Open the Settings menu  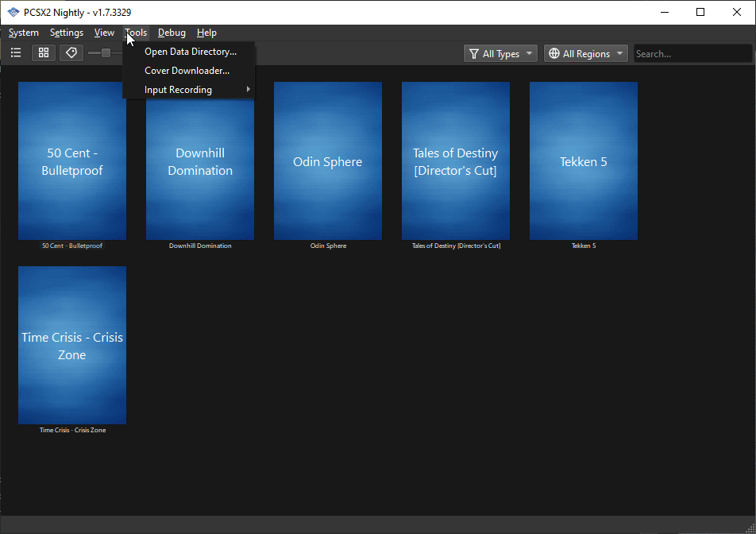coord(66,33)
